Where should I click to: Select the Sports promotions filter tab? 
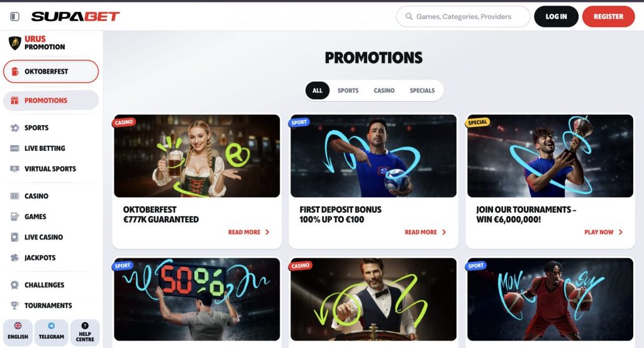point(348,90)
